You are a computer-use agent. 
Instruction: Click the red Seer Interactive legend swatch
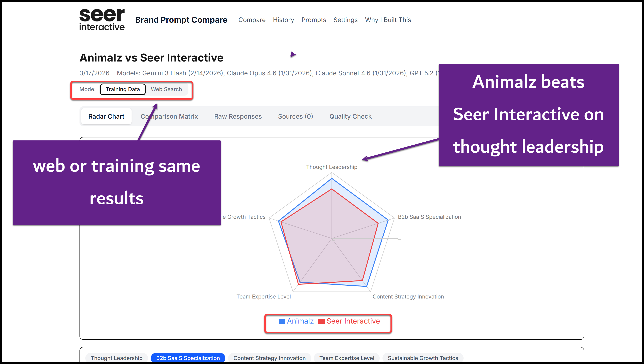(x=321, y=322)
